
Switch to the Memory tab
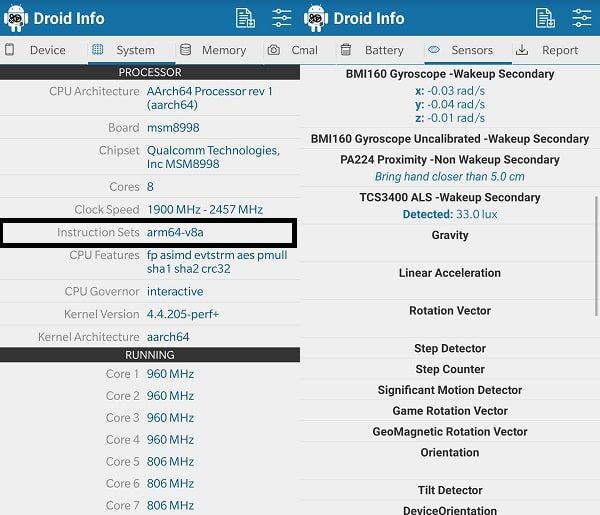click(x=219, y=50)
